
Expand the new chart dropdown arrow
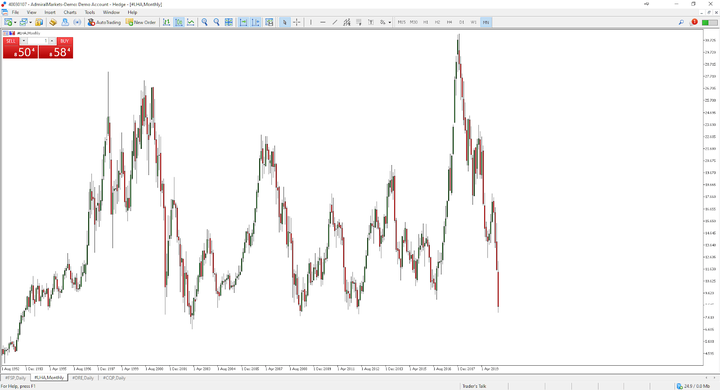pyautogui.click(x=15, y=23)
